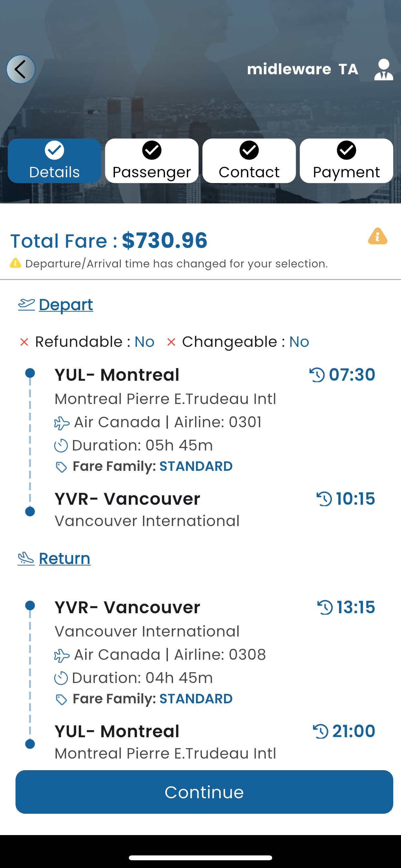This screenshot has width=401, height=868.
Task: Tap the orange fare info warning icon
Action: pyautogui.click(x=377, y=236)
